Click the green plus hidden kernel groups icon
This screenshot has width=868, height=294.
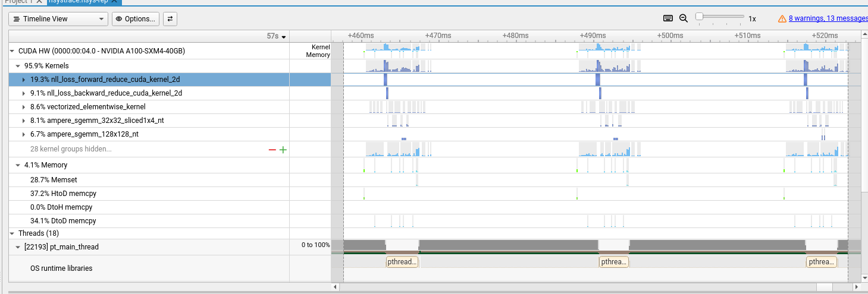click(x=283, y=150)
